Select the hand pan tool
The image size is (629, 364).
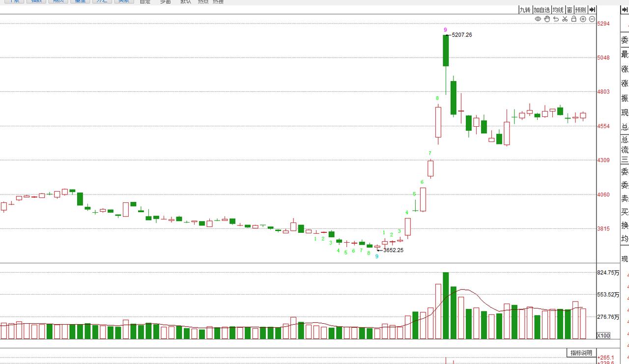[x=547, y=19]
